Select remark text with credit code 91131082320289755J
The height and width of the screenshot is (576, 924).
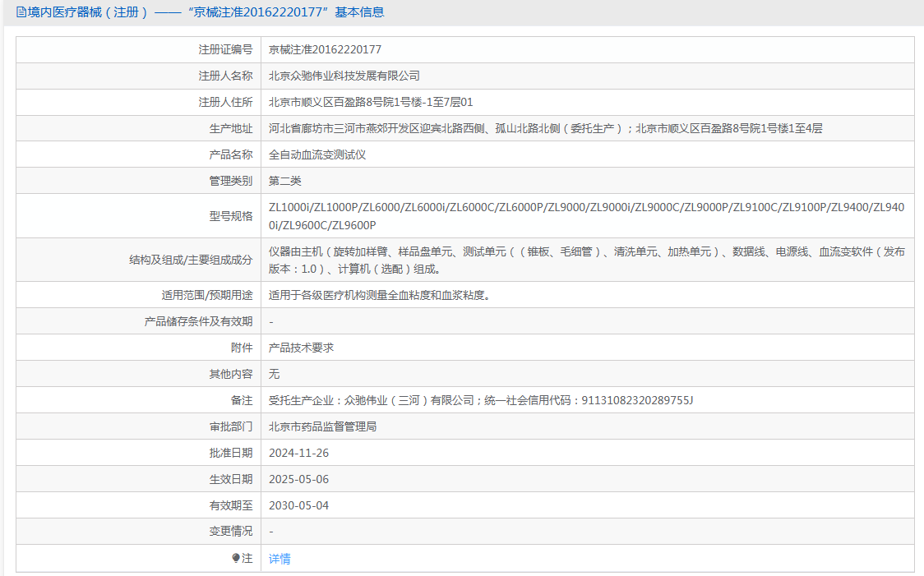click(x=481, y=400)
